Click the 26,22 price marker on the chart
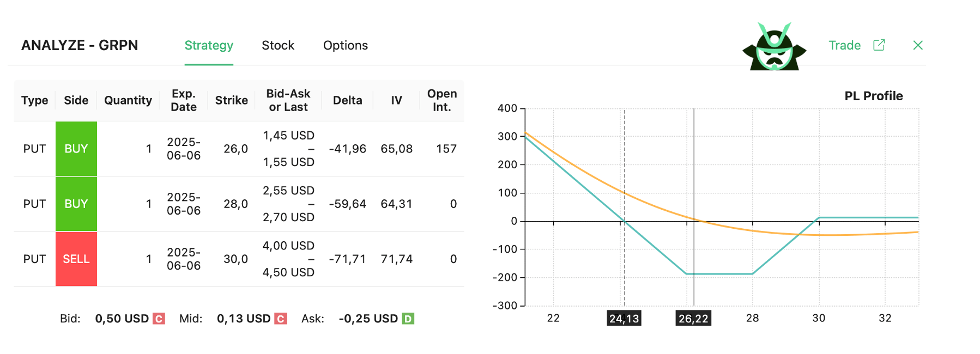 (693, 319)
